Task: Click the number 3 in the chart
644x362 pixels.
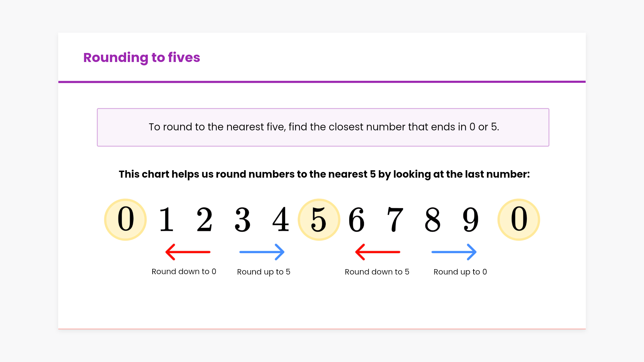Action: pos(243,220)
